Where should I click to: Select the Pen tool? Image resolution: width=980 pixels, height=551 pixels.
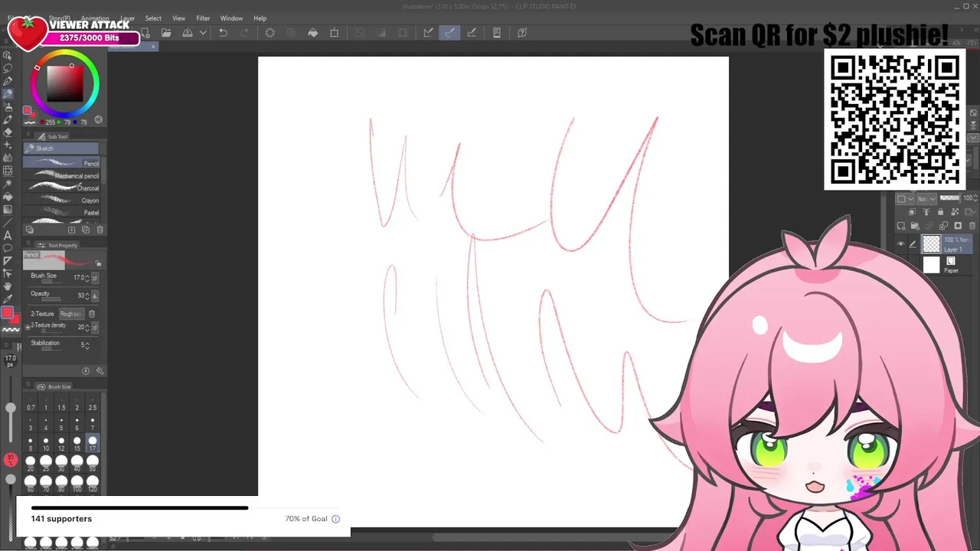(8, 81)
